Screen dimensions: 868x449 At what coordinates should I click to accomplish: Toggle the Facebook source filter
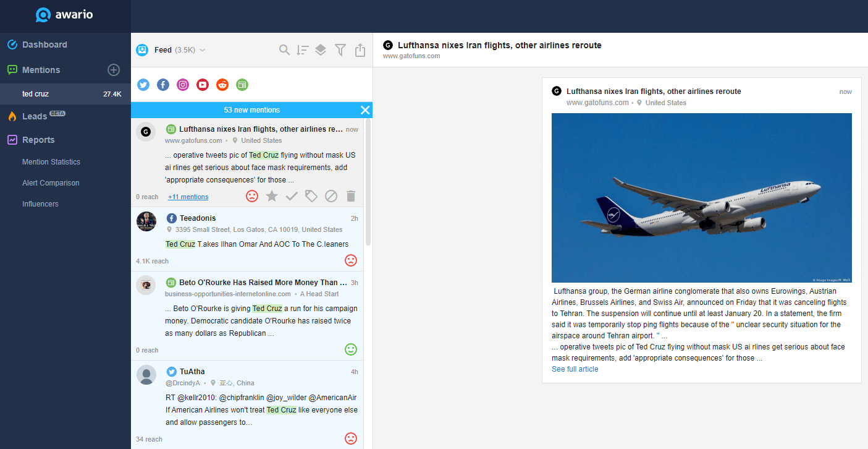[163, 85]
